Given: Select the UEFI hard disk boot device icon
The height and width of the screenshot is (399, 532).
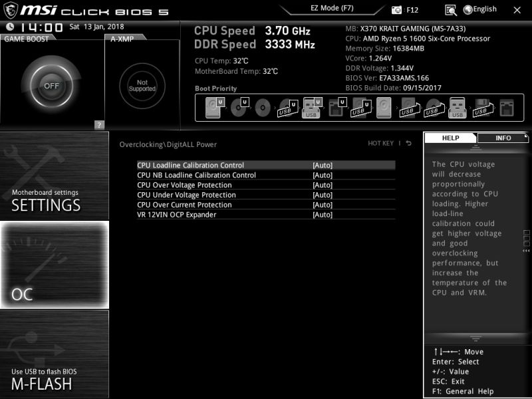Looking at the screenshot, I should 215,108.
